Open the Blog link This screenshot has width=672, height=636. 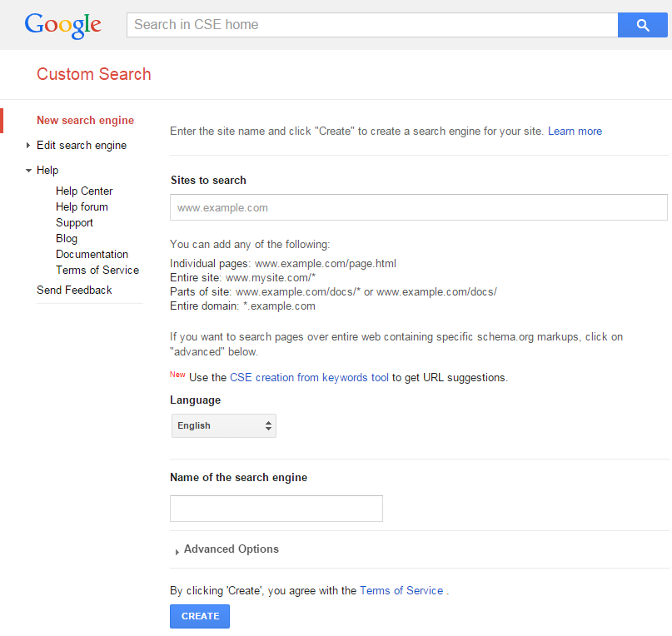67,239
